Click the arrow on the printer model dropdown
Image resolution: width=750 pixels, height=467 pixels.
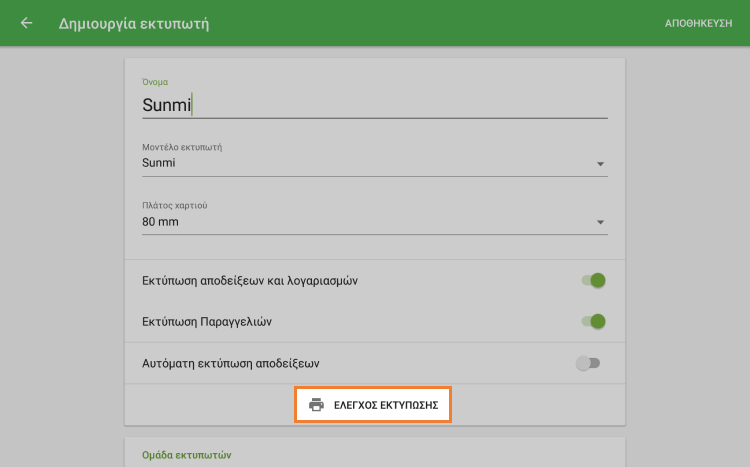tap(600, 164)
